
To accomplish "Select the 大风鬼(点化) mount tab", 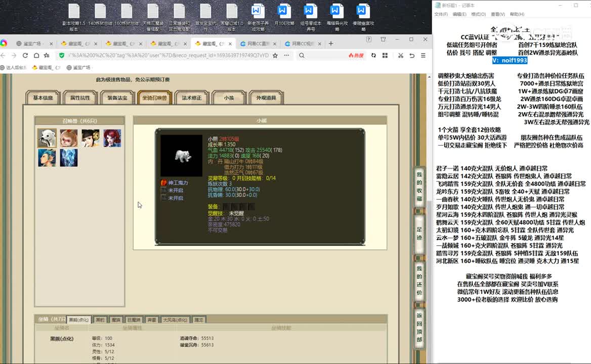I will pos(175,320).
